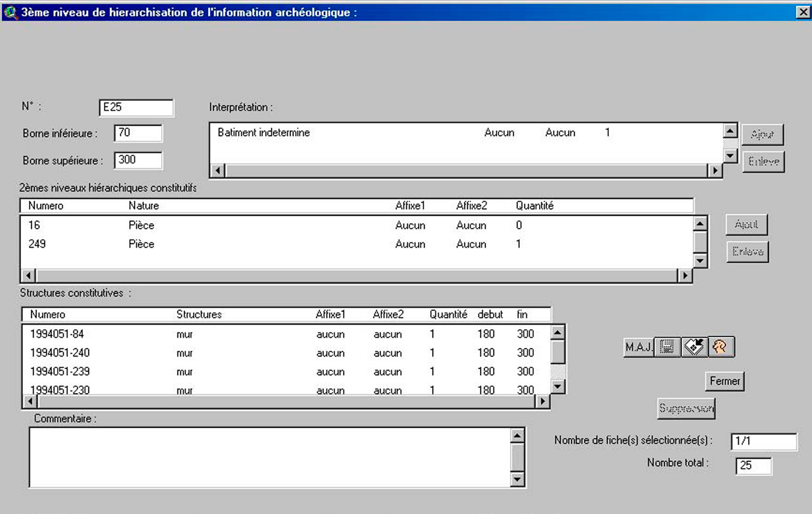Click the left arrow of the 2èmes niveaux horizontal scrollbar
Screen dimensions: 812x514
[28, 275]
